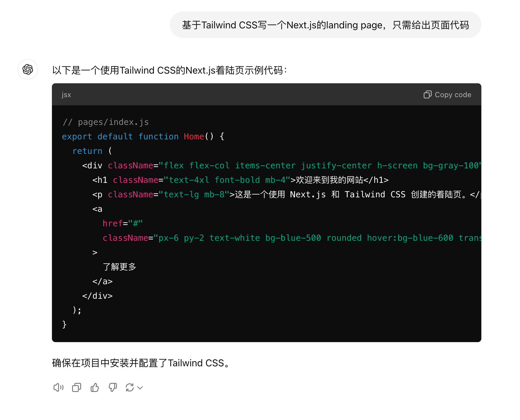Viewport: 520px width, 420px height.
Task: Click the ChatGPT logo avatar
Action: pyautogui.click(x=28, y=69)
